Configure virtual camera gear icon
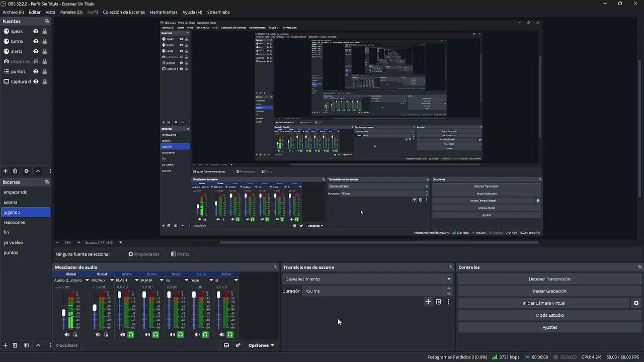The width and height of the screenshot is (644, 362). (x=636, y=303)
